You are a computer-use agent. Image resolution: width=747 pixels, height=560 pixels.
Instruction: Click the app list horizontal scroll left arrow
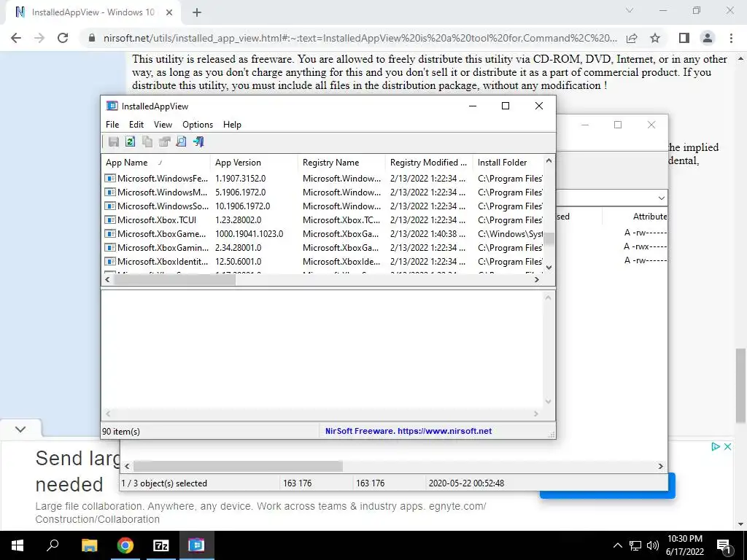click(108, 279)
